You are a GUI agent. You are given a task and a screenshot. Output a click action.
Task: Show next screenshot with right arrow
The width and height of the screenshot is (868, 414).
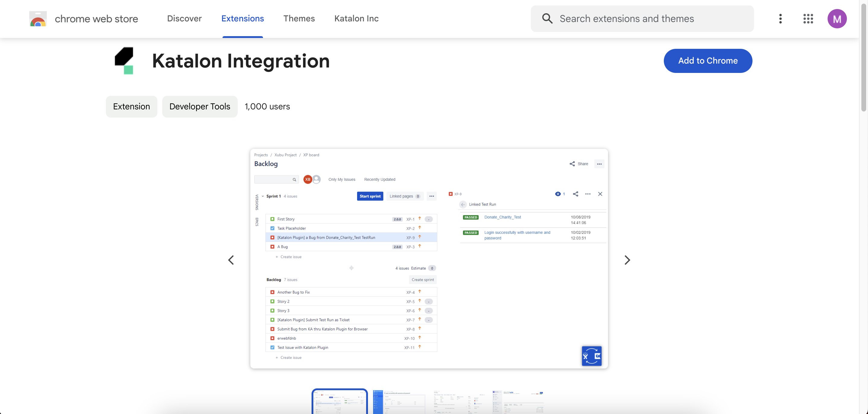tap(627, 260)
